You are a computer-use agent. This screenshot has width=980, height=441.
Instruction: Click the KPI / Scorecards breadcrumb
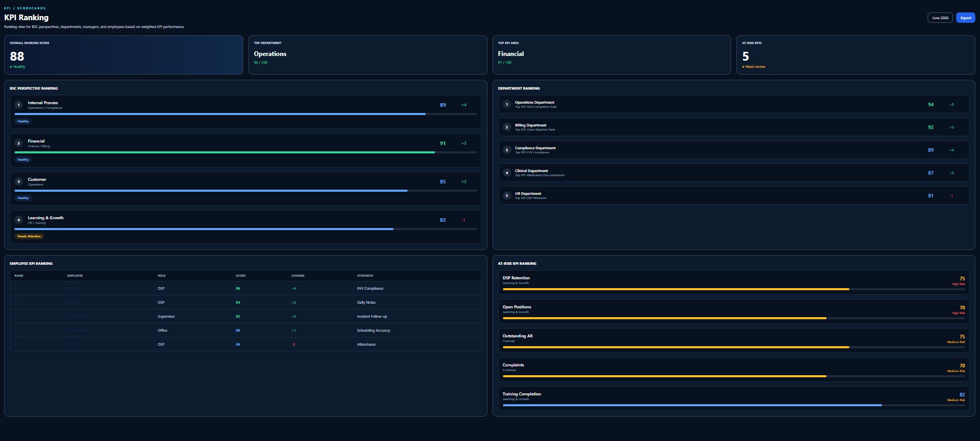[25, 8]
